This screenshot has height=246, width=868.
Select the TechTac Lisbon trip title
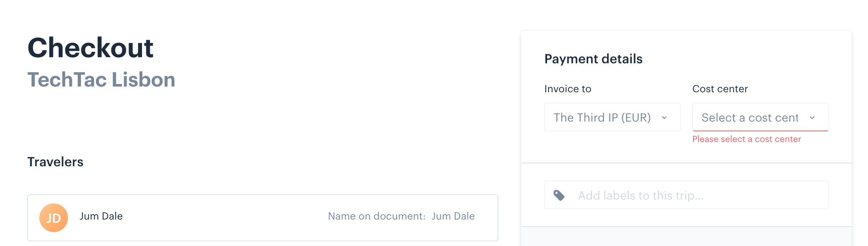pos(102,79)
